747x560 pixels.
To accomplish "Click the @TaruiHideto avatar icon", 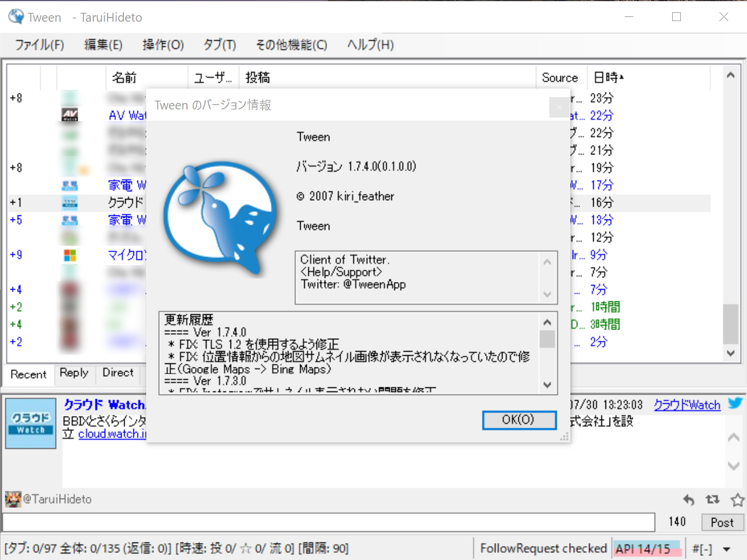I will (x=12, y=499).
